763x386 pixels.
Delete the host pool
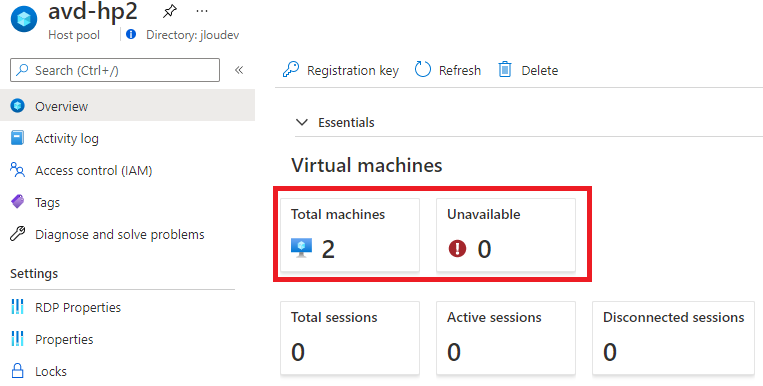tap(528, 70)
